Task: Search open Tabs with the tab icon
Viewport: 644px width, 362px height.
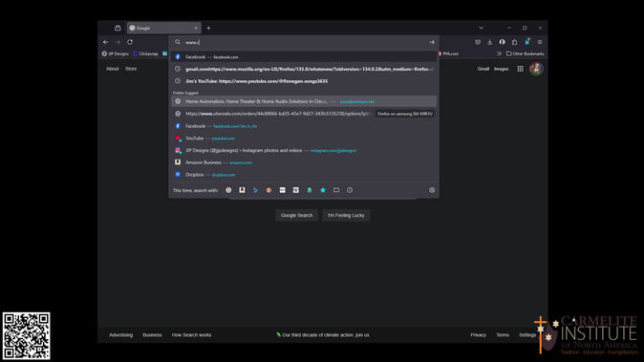Action: [x=336, y=190]
